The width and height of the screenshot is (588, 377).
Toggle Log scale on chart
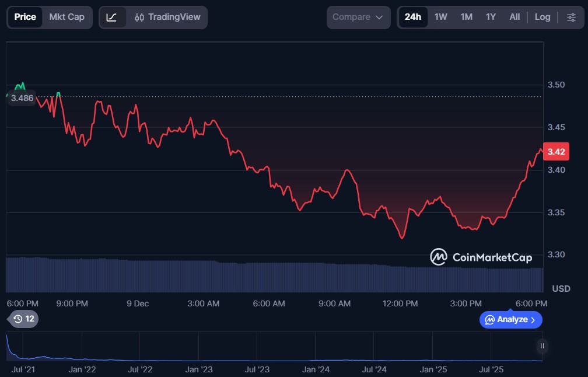coord(542,17)
